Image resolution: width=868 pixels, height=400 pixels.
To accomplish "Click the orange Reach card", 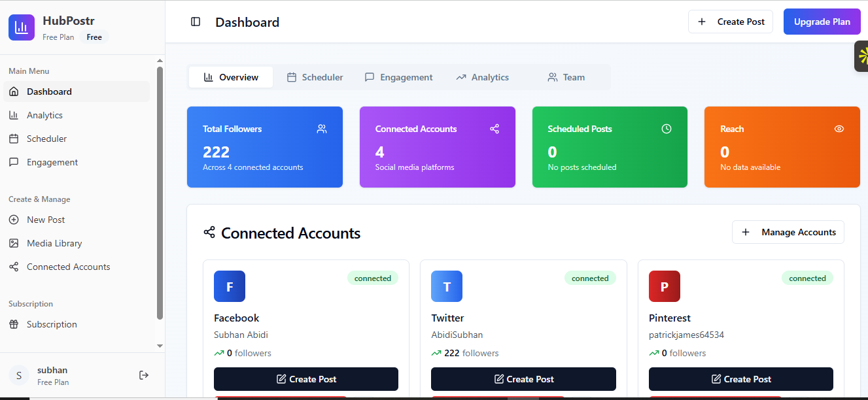I will tap(782, 147).
